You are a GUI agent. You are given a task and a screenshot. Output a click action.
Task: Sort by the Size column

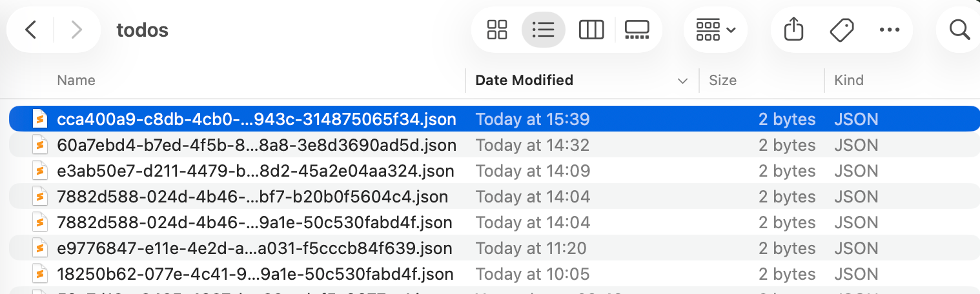tap(722, 80)
